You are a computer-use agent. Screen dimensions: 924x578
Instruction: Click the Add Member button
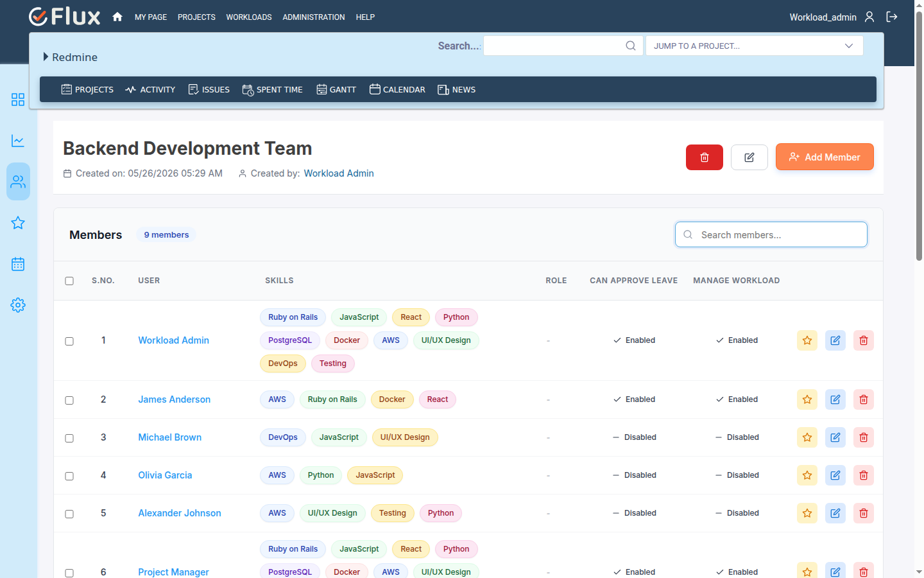point(825,157)
